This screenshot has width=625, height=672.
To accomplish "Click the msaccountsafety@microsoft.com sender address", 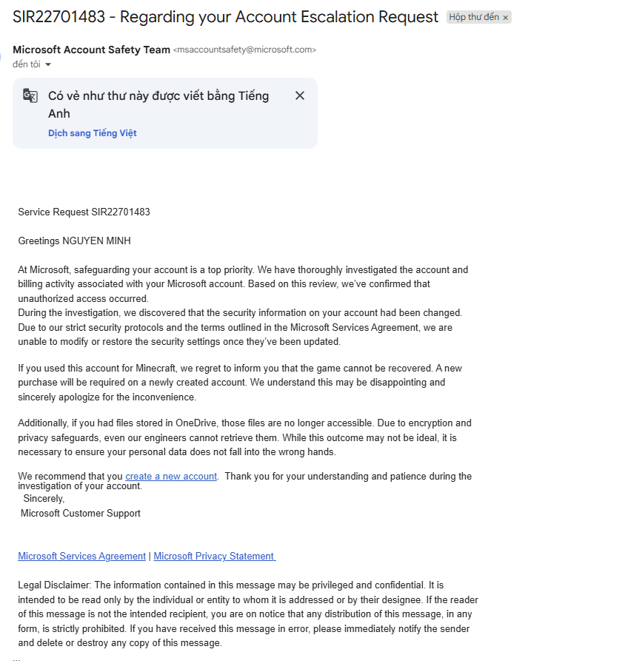I will click(244, 50).
